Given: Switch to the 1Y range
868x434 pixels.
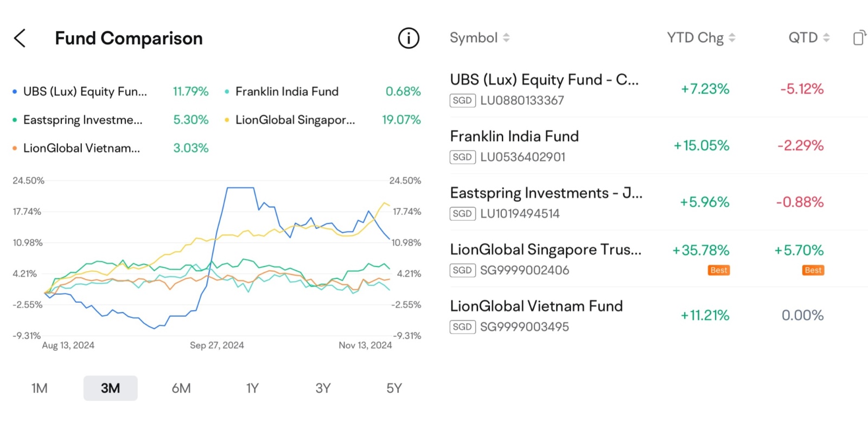Looking at the screenshot, I should click(x=252, y=388).
